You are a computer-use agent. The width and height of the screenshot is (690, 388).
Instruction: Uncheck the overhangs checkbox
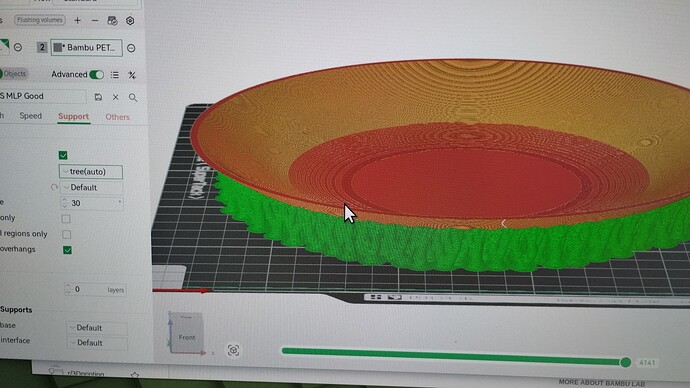tap(67, 250)
